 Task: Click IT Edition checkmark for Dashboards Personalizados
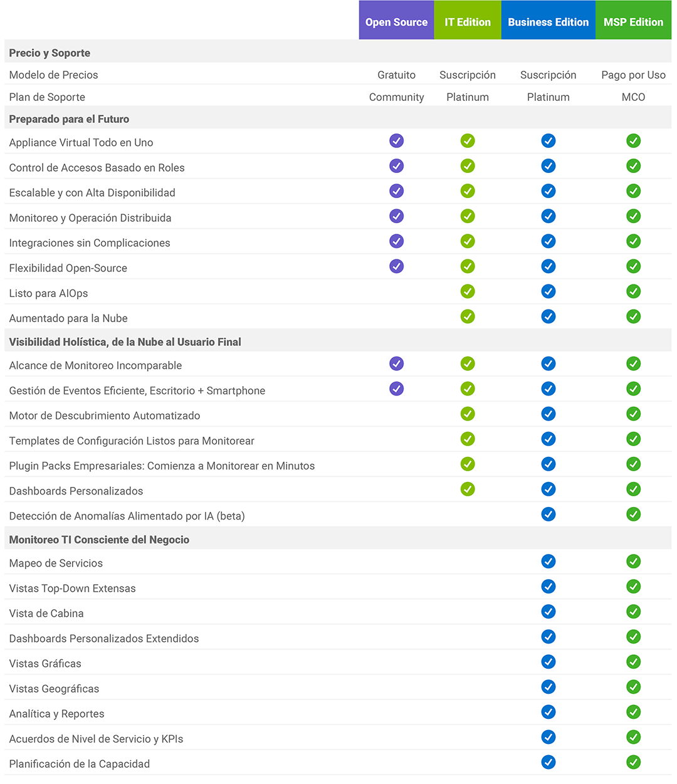(468, 489)
